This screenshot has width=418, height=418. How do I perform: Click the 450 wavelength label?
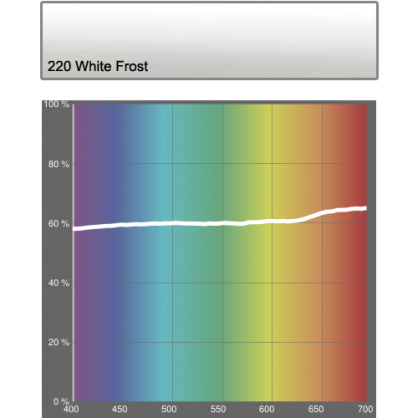tap(119, 409)
